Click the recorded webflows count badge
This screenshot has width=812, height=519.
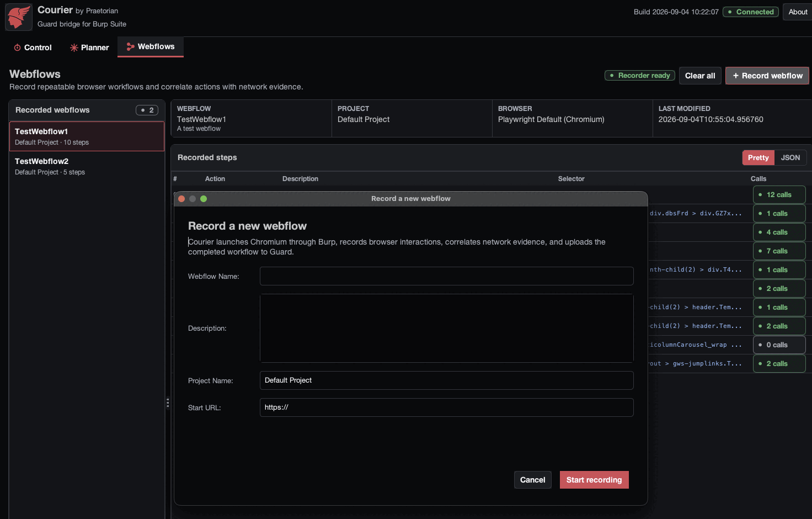pos(147,110)
